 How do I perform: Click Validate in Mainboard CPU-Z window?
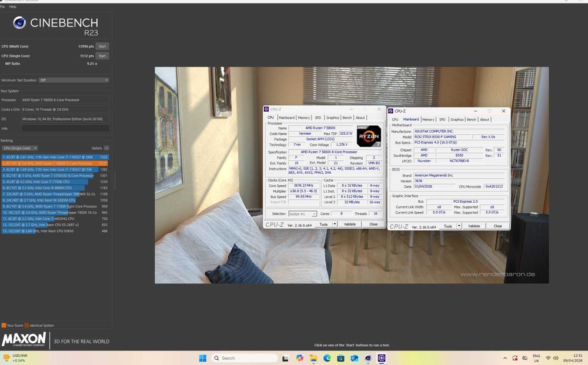point(474,226)
